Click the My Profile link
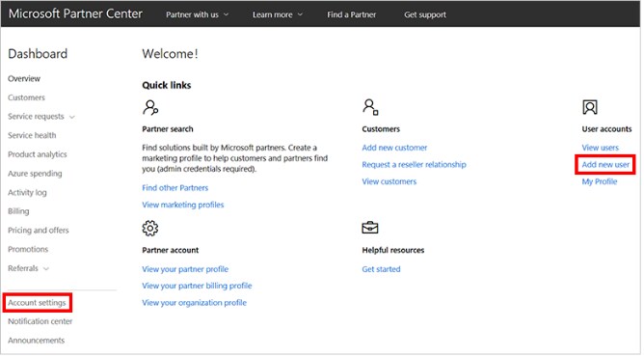This screenshot has width=644, height=357. tap(600, 181)
